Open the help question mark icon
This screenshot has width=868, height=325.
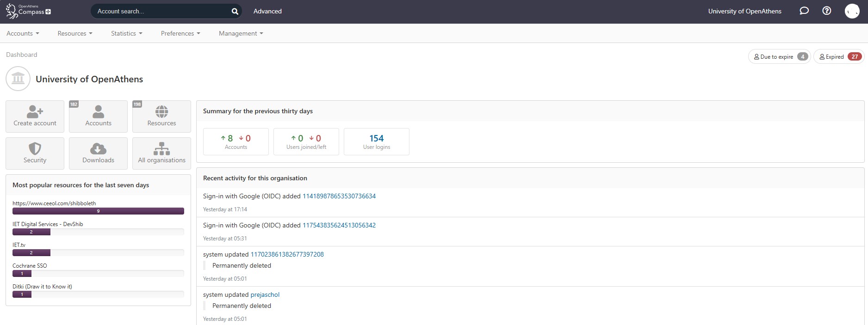tap(826, 11)
